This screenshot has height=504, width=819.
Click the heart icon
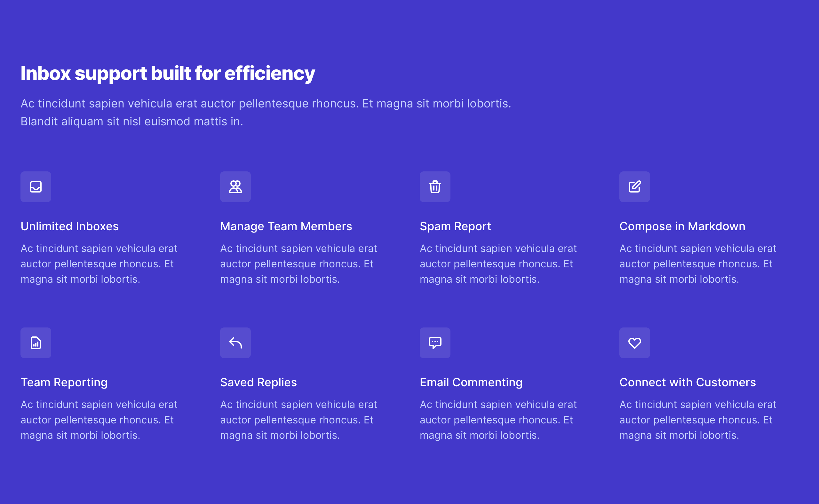[x=634, y=343]
